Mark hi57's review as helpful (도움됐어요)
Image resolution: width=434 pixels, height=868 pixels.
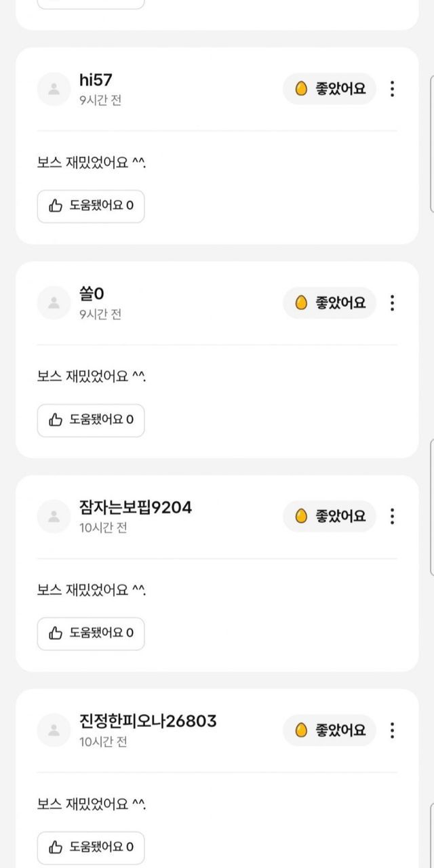coord(91,206)
